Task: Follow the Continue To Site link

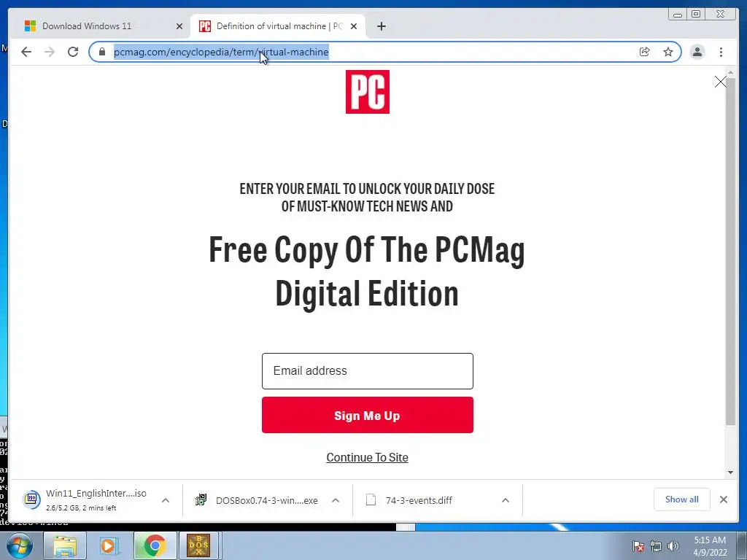Action: tap(368, 458)
